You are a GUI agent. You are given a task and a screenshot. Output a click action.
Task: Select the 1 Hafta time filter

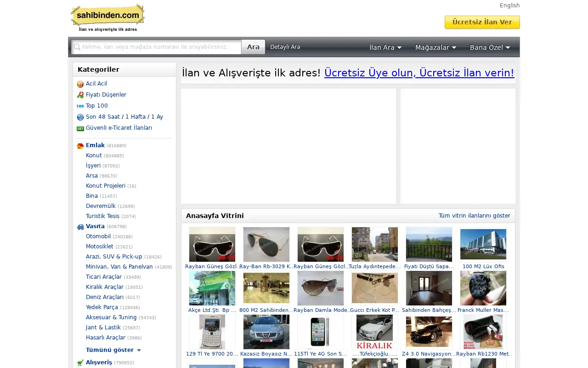coord(136,117)
